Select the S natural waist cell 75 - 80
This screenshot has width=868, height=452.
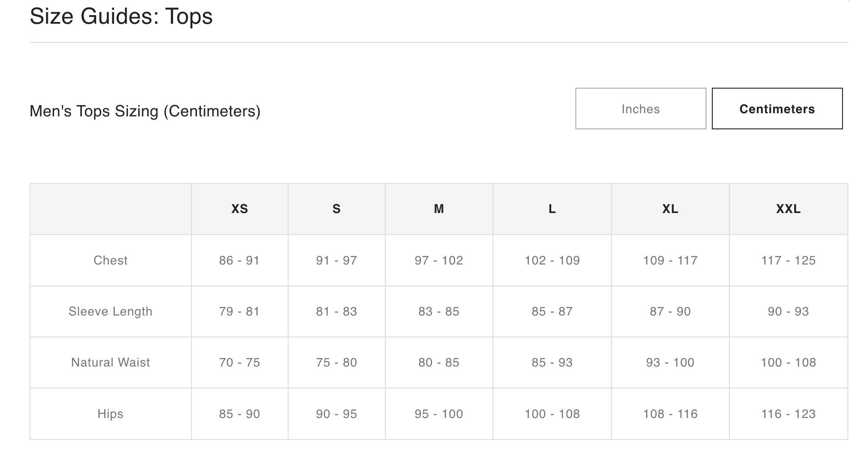coord(336,362)
